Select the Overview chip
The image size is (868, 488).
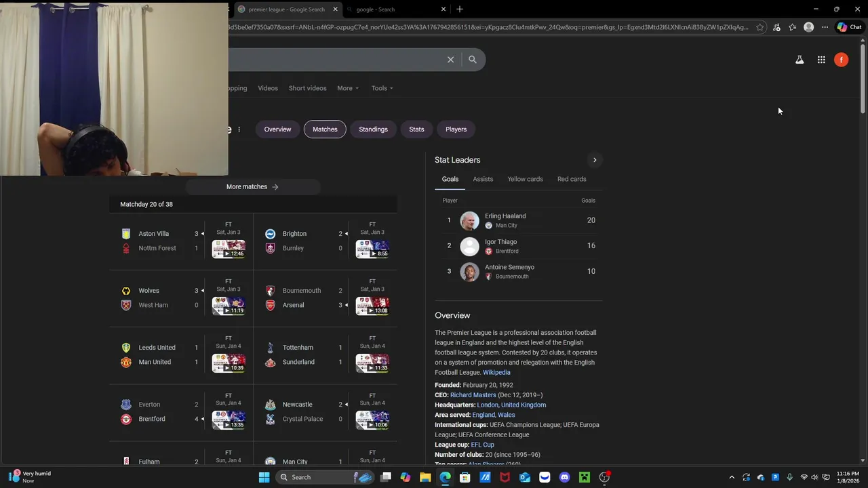(277, 129)
